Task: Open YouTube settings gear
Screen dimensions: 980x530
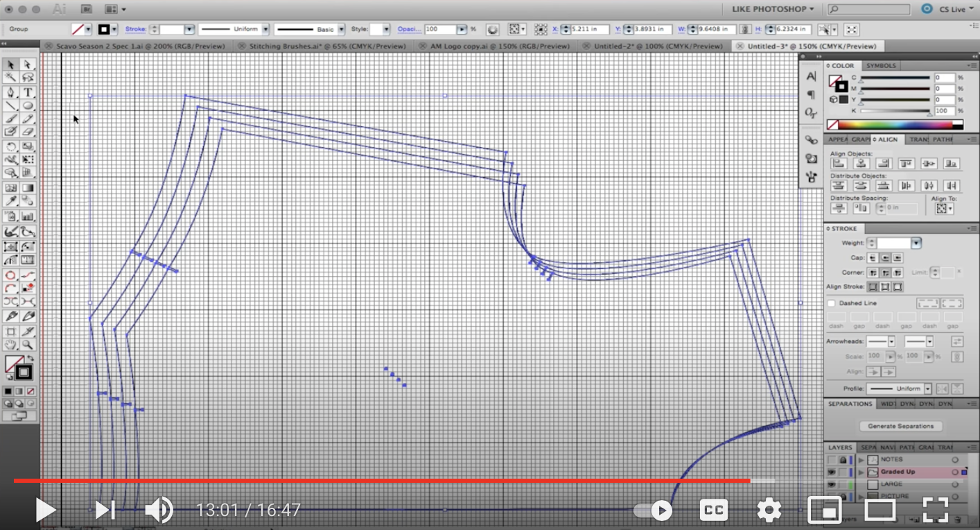Action: (769, 511)
